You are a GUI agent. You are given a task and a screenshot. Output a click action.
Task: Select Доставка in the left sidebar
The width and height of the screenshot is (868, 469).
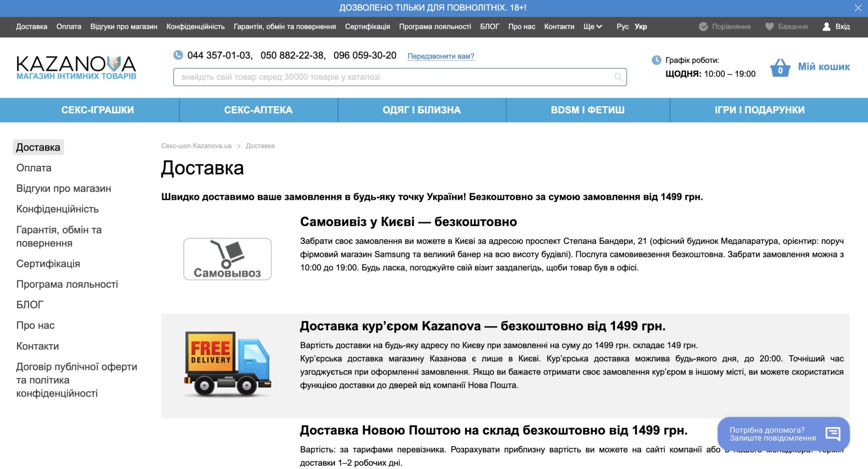coord(38,147)
